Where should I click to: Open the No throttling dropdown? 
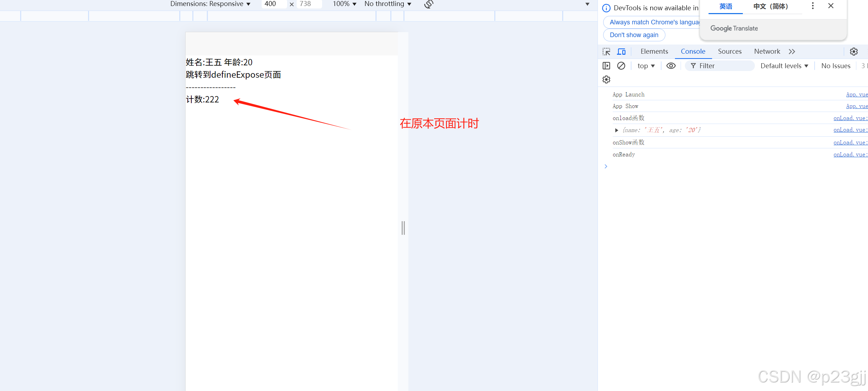pyautogui.click(x=388, y=4)
